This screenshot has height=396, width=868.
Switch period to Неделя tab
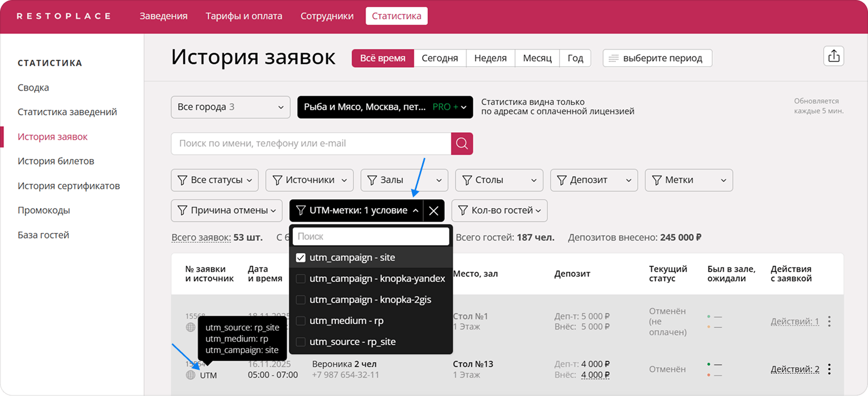[490, 58]
